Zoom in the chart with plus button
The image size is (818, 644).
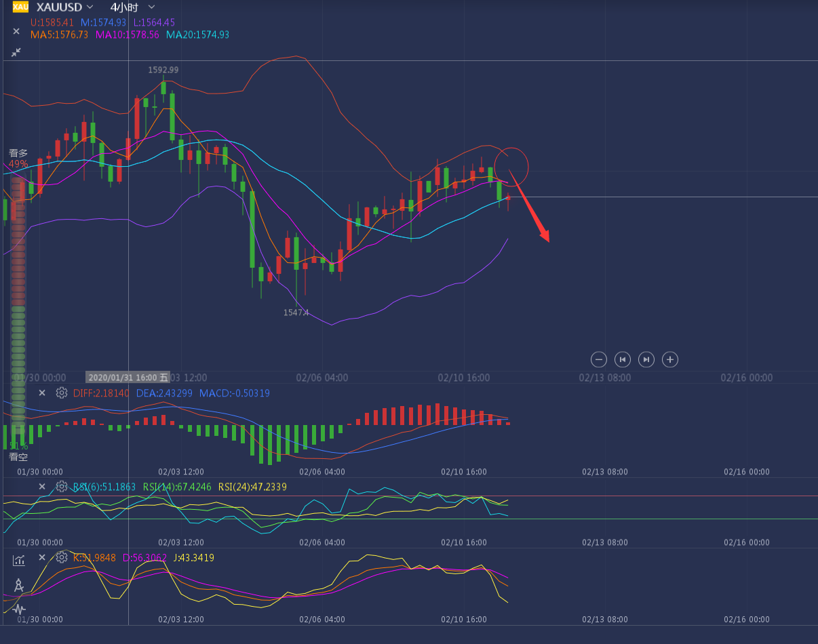coord(670,359)
